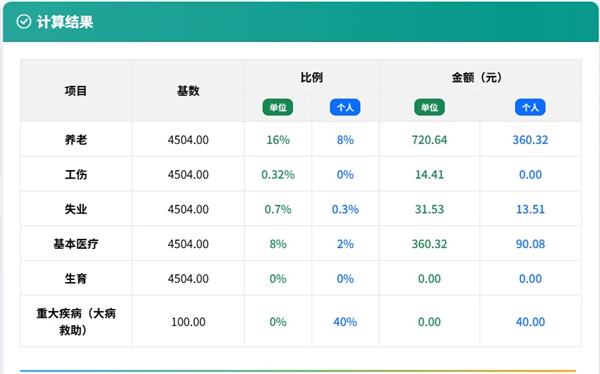
Task: Click the green 单位 badge under 金额
Action: 429,107
